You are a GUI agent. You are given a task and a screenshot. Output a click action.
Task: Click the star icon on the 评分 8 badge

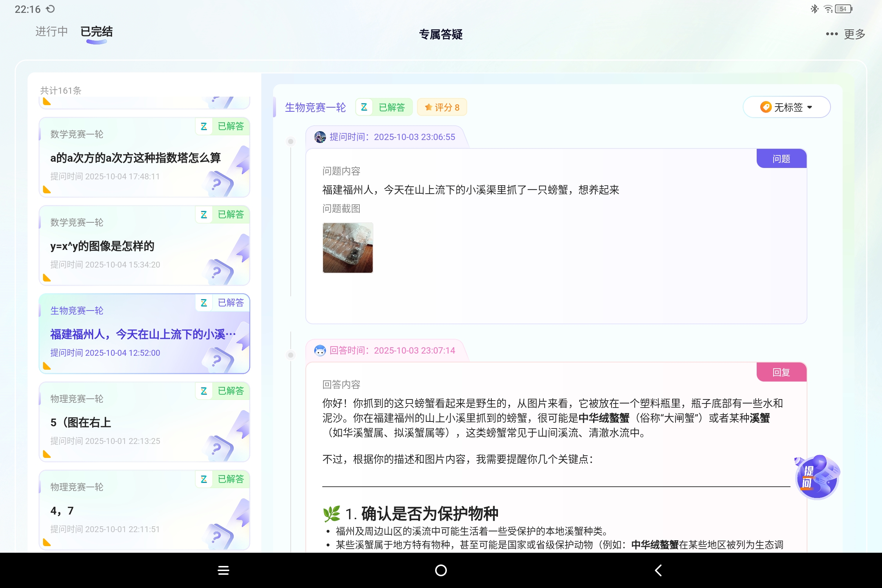428,107
